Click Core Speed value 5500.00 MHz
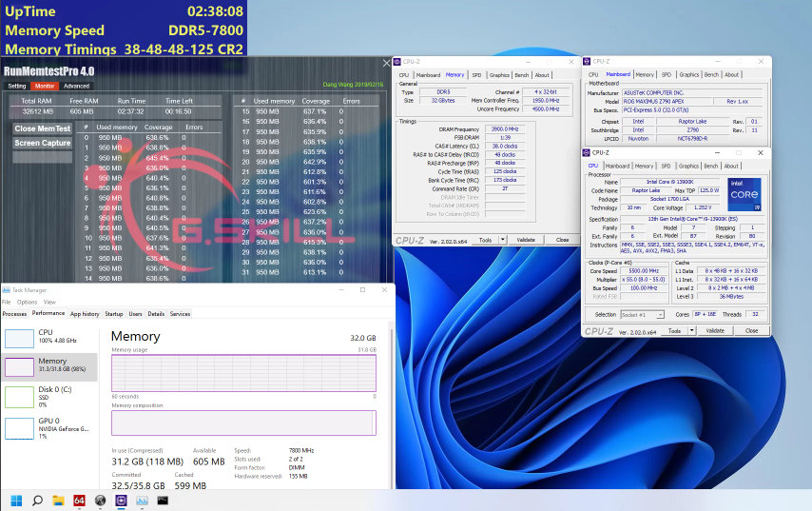812x511 pixels. [644, 271]
